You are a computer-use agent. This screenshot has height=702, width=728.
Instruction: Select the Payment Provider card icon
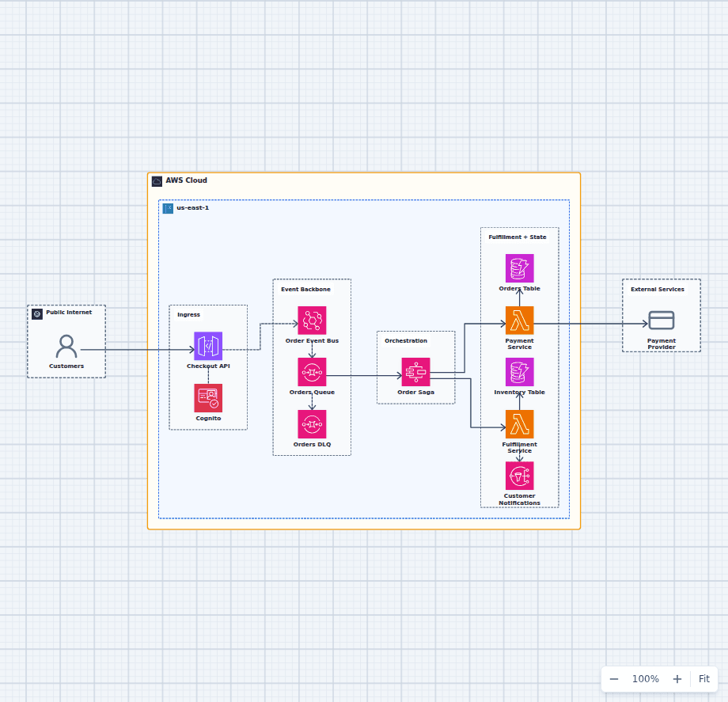[x=662, y=321]
